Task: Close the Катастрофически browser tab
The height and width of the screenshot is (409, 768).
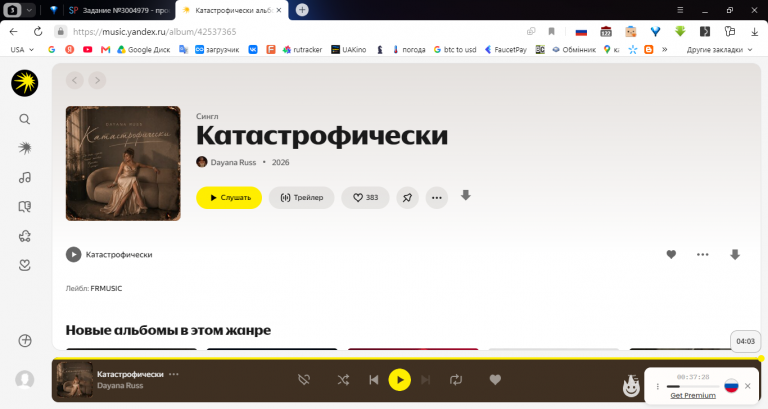Action: click(x=279, y=10)
